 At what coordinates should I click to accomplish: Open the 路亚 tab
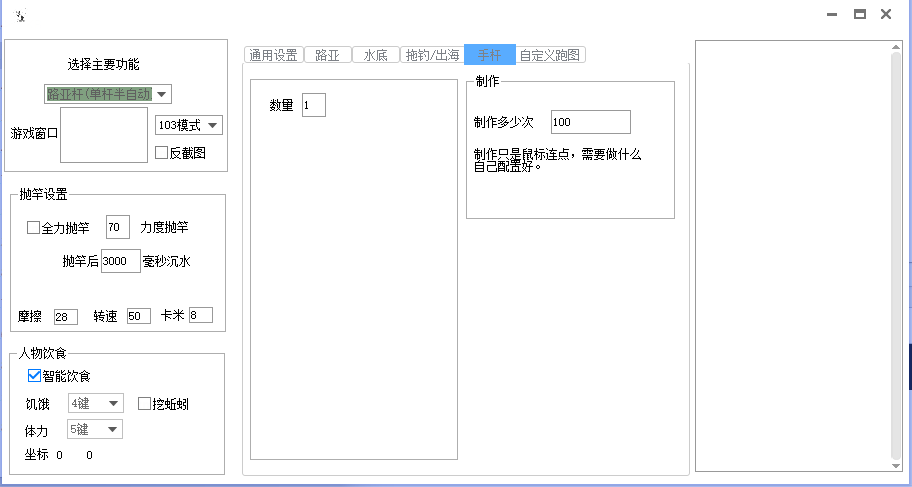coord(327,56)
